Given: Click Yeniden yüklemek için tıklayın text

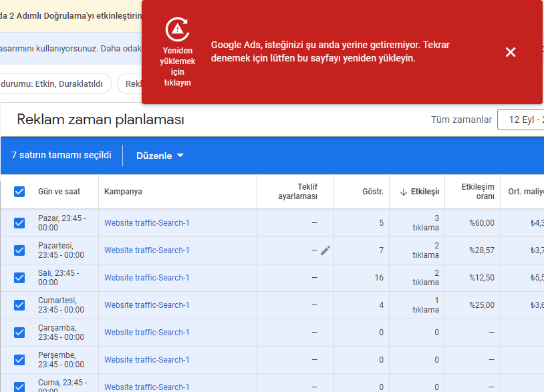Looking at the screenshot, I should (x=177, y=67).
